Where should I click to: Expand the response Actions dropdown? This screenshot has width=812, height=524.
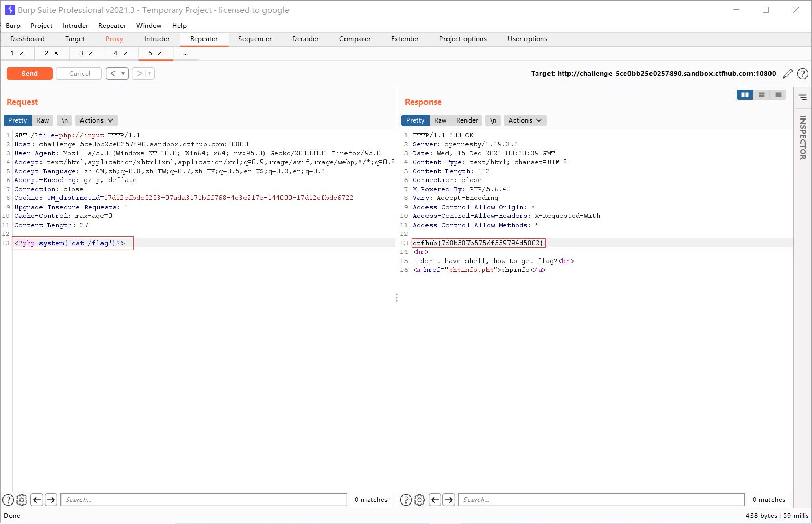[x=525, y=120]
